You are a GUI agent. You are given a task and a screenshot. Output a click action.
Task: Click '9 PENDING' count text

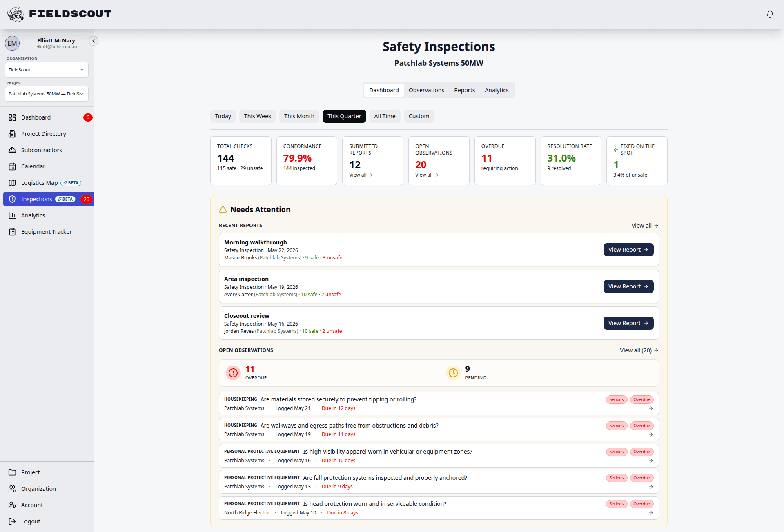[x=476, y=373]
